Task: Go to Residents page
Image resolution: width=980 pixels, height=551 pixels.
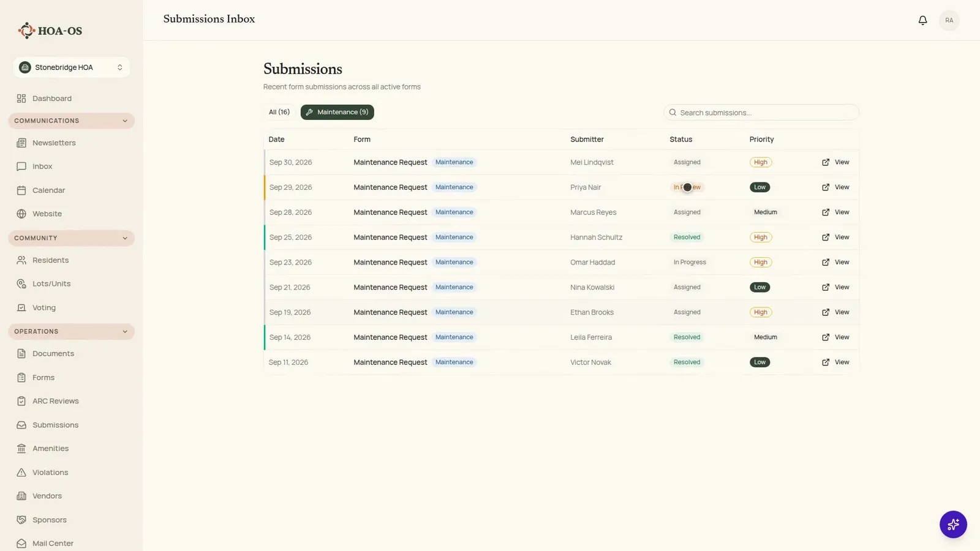Action: (71, 260)
